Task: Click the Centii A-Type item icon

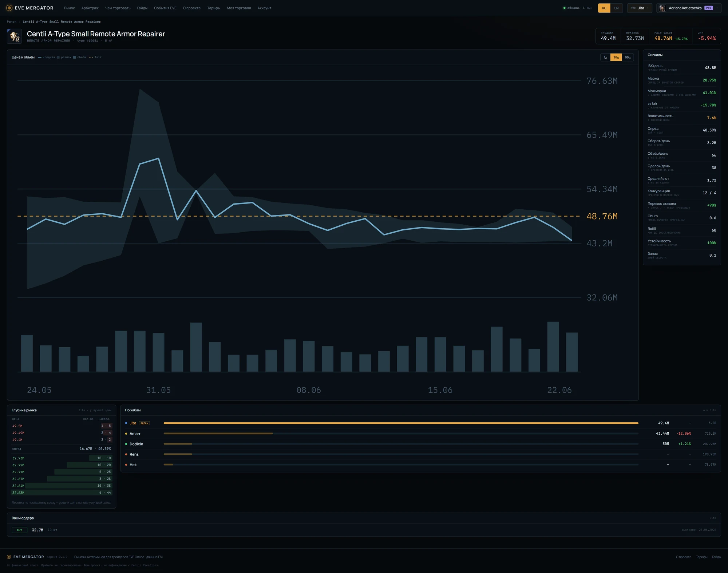Action: coord(15,36)
